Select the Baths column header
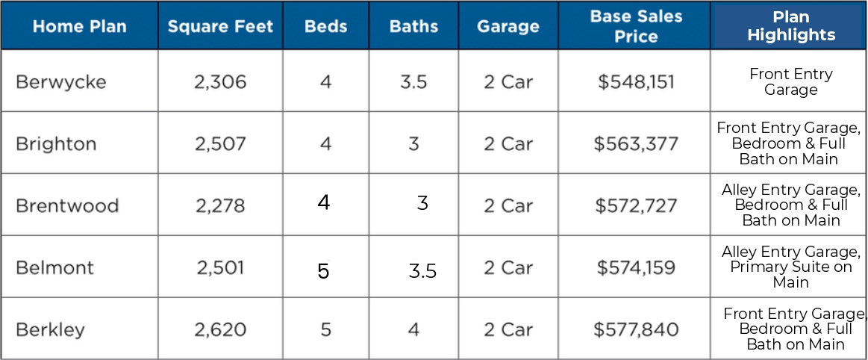The height and width of the screenshot is (360, 868). [413, 26]
